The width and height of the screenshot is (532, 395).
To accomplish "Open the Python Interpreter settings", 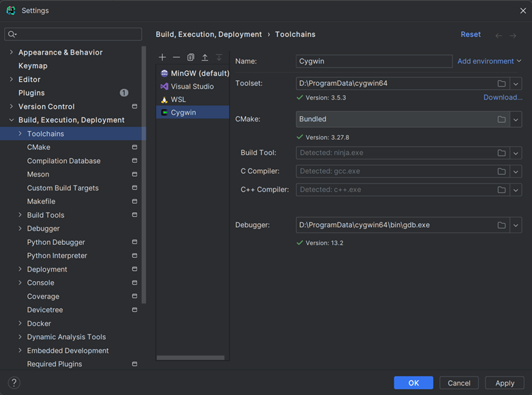I will 57,256.
